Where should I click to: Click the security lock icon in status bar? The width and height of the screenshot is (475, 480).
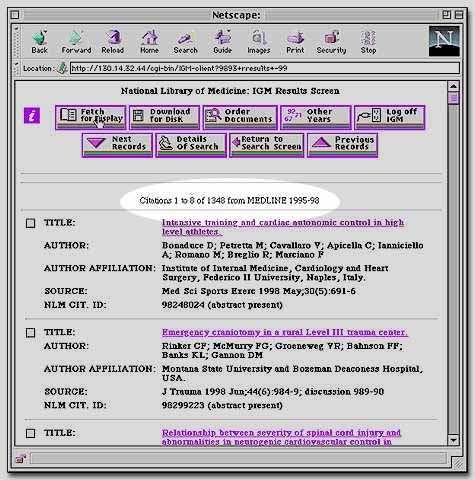[x=21, y=459]
